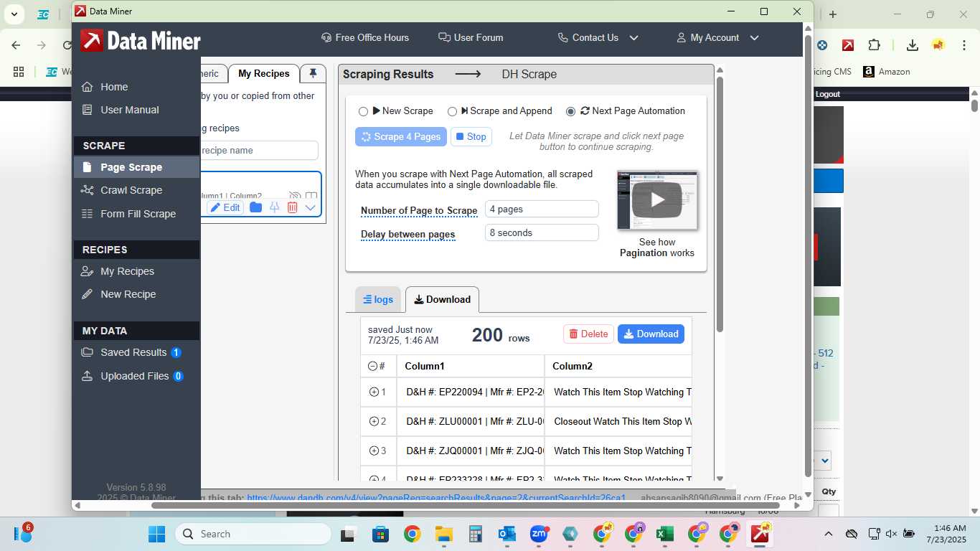
Task: Open Excel from the taskbar
Action: [x=665, y=534]
